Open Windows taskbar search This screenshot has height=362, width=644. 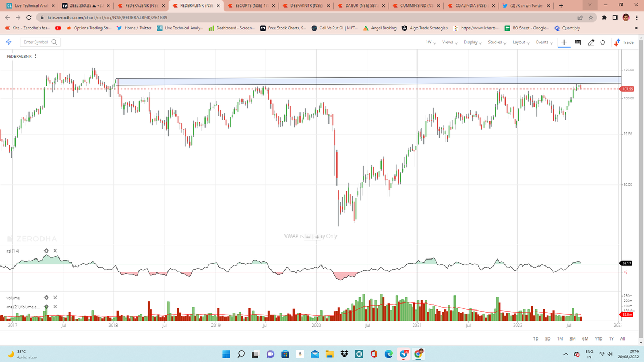[x=241, y=353]
